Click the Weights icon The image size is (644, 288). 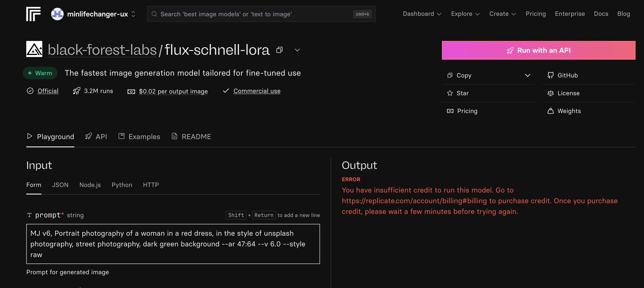550,111
